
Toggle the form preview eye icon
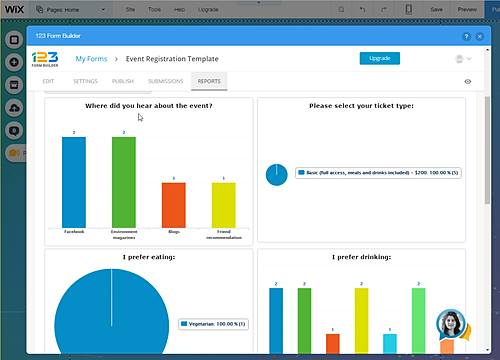[468, 81]
